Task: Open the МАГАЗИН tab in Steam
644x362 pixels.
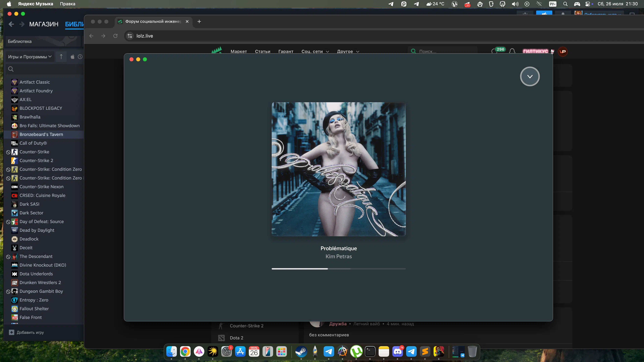Action: tap(44, 24)
